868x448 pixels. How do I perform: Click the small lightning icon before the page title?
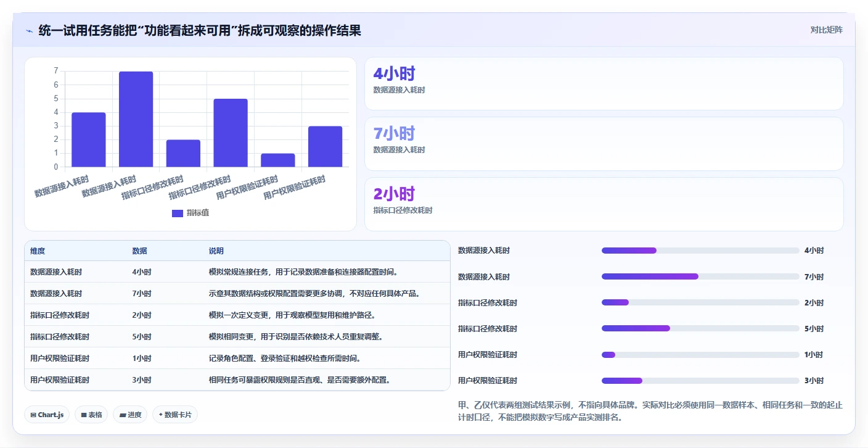click(29, 31)
